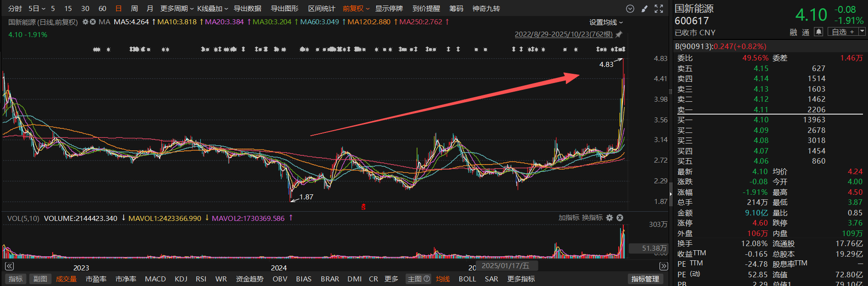Open the 前复权 adjustment dropdown
868x286 pixels.
coord(356,9)
